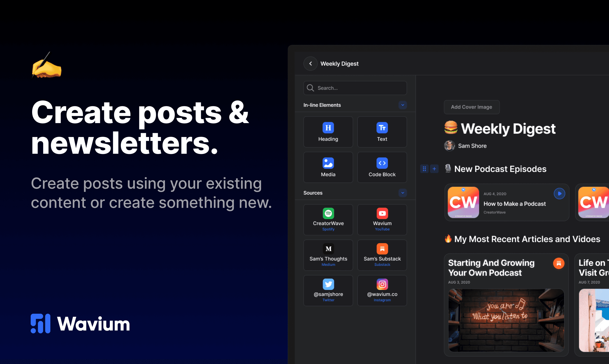Pick the @samjshore Twitter source
Image resolution: width=609 pixels, height=364 pixels.
coord(328,290)
